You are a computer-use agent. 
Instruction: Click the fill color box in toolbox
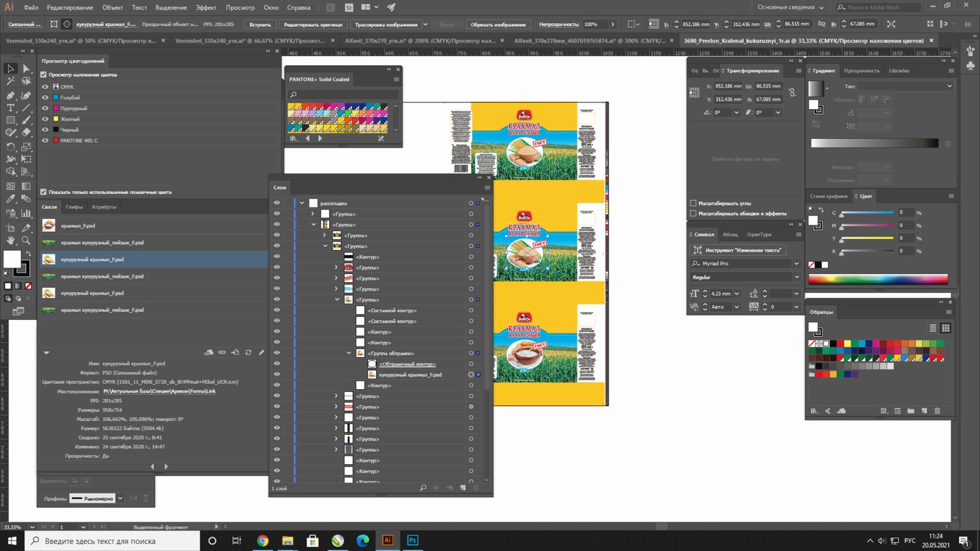coord(12,259)
